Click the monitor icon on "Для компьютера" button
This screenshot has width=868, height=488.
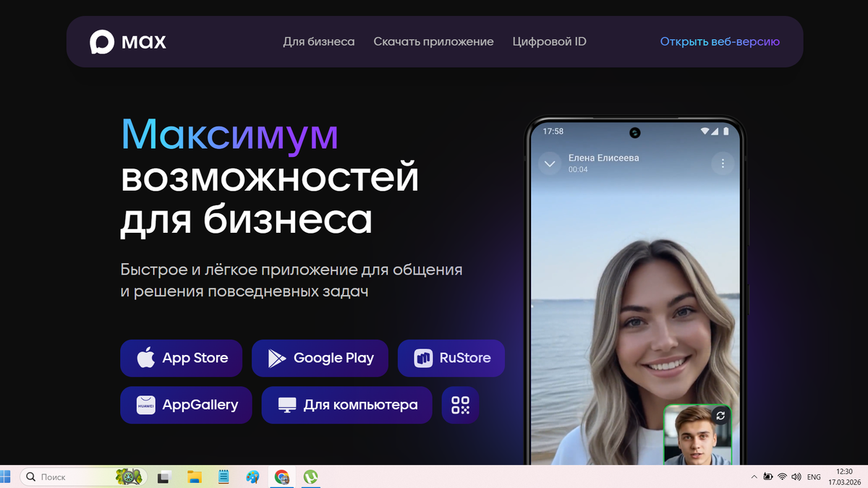tap(289, 405)
